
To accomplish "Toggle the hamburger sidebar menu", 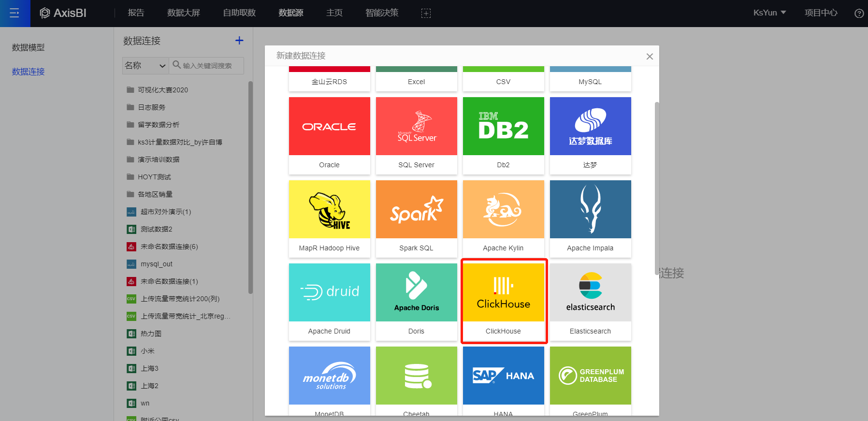I will click(x=14, y=13).
